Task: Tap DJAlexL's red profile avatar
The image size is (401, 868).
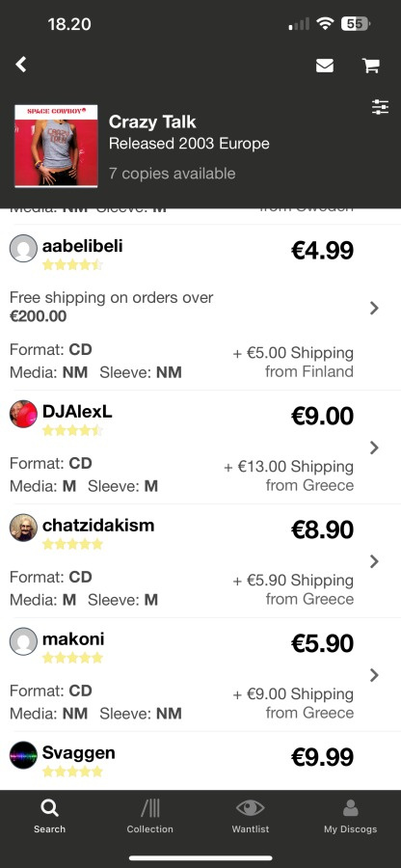Action: (x=23, y=414)
